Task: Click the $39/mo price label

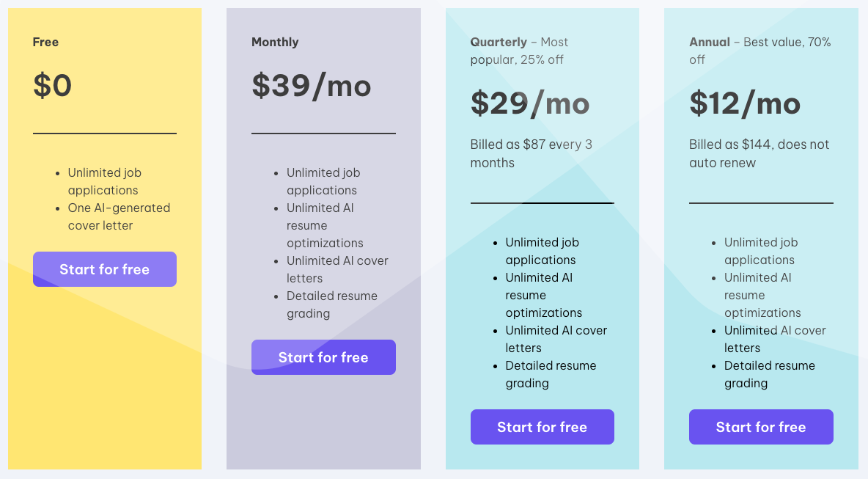Action: coord(311,86)
